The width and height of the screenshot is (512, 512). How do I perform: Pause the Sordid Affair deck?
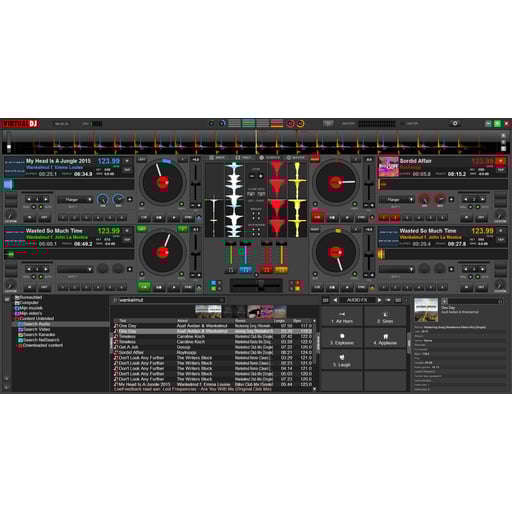click(332, 218)
